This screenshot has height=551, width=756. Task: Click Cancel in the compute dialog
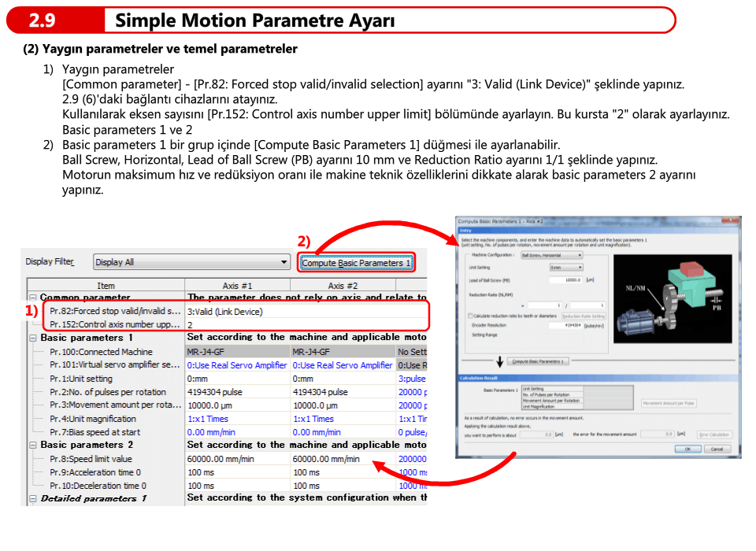pyautogui.click(x=716, y=449)
